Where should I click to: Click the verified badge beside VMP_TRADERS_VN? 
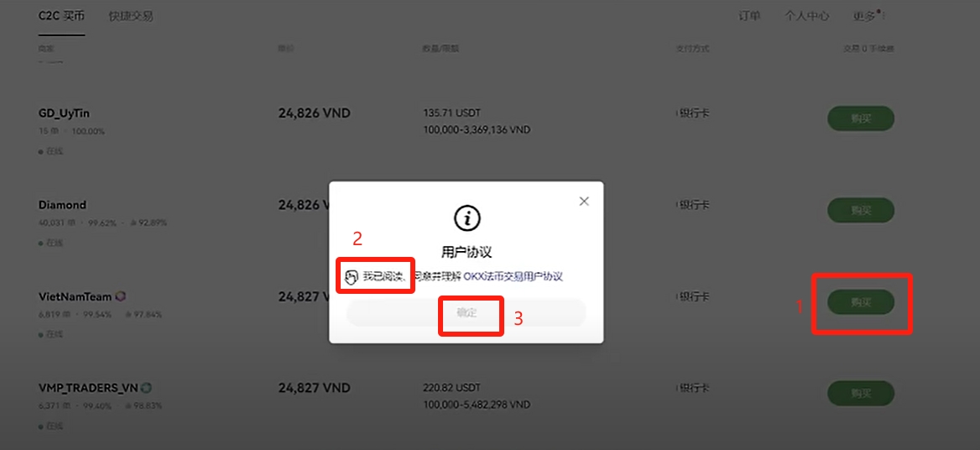146,388
